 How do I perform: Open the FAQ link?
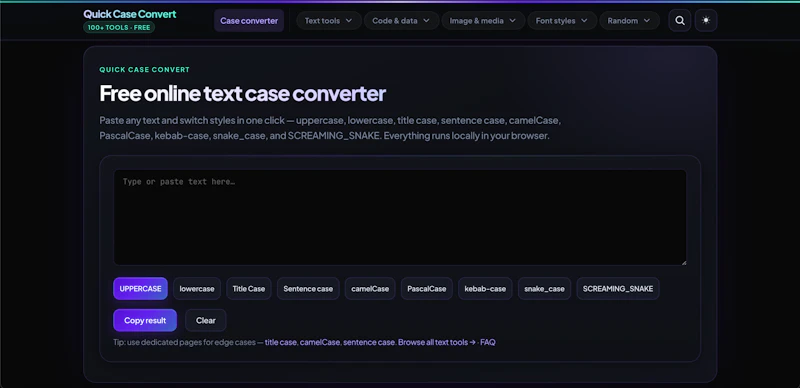[x=488, y=342]
